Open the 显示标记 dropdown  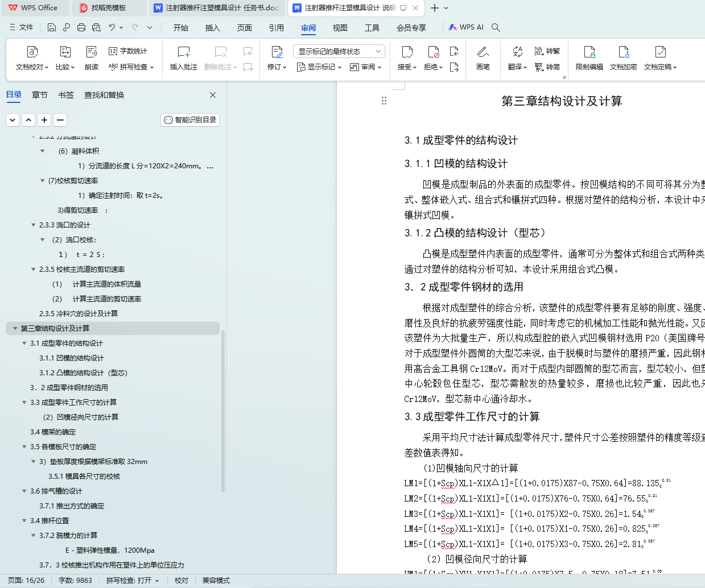pyautogui.click(x=319, y=67)
